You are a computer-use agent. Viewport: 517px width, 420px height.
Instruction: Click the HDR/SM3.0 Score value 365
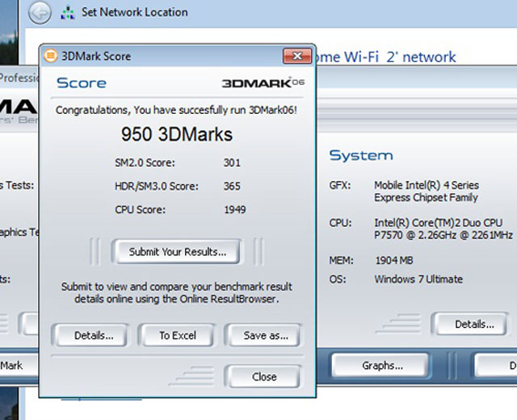click(232, 186)
